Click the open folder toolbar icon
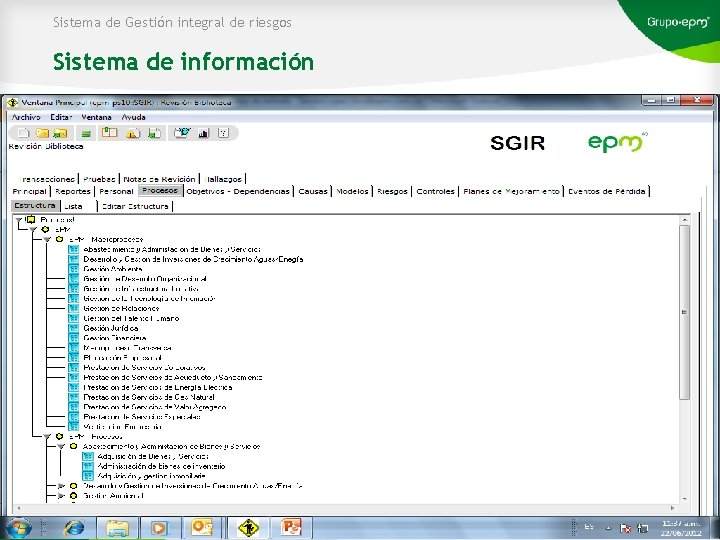 tap(42, 133)
